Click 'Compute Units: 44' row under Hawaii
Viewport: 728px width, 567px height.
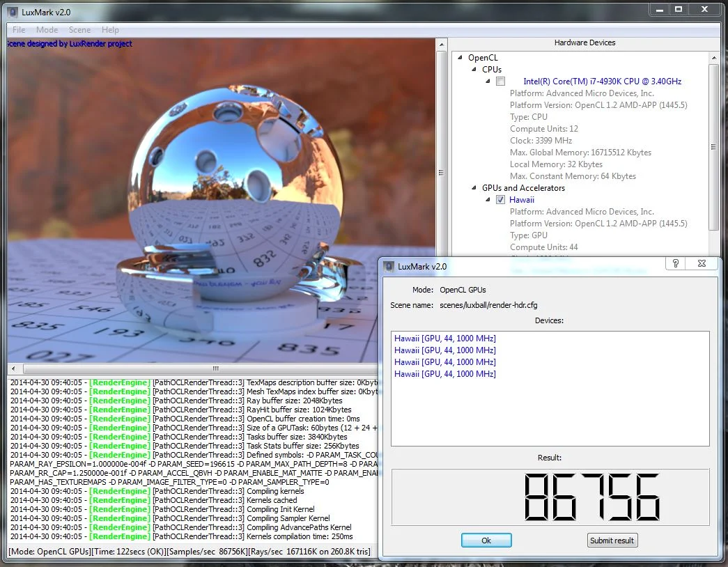543,247
